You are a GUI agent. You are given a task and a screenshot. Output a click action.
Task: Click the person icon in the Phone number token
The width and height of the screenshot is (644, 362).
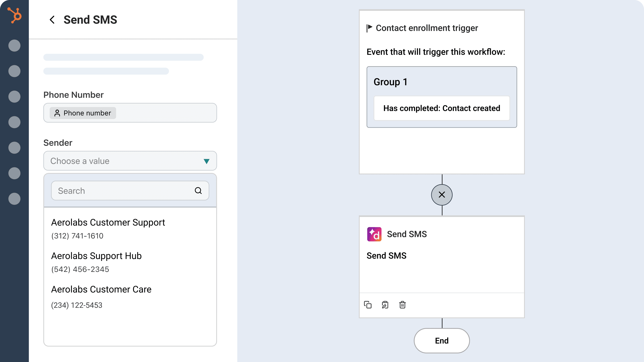(x=57, y=113)
